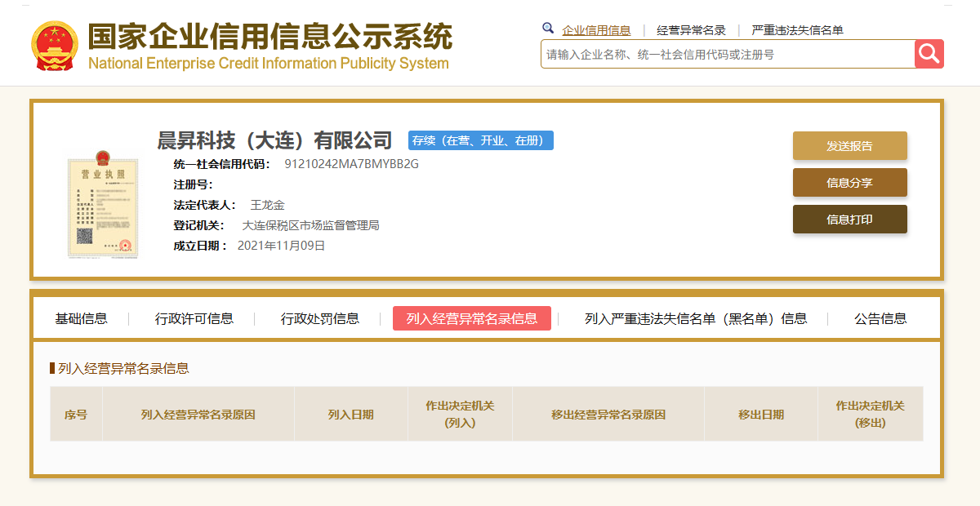980x506 pixels.
Task: Open the 列入严重违法失信名单（黑名单）信息 tab
Action: [696, 318]
